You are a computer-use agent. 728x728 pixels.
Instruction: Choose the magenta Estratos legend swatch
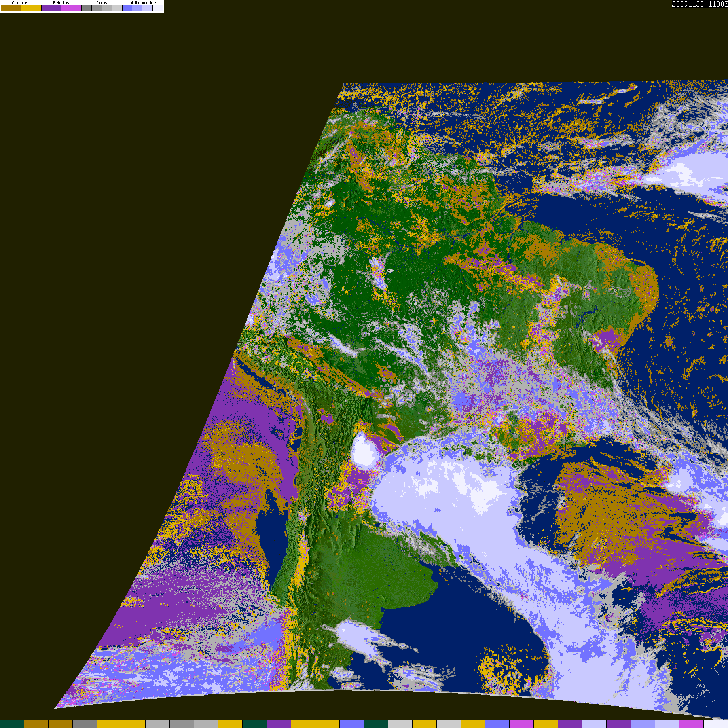tap(72, 8)
